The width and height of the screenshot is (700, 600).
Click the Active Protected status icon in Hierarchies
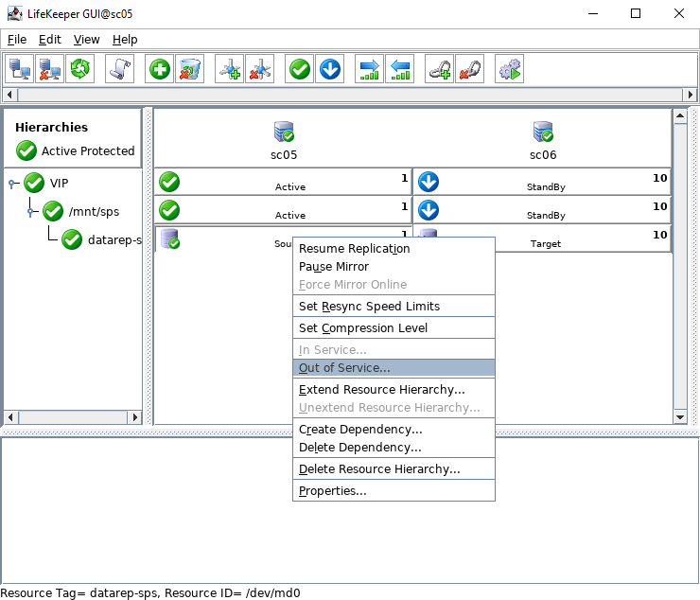click(26, 150)
